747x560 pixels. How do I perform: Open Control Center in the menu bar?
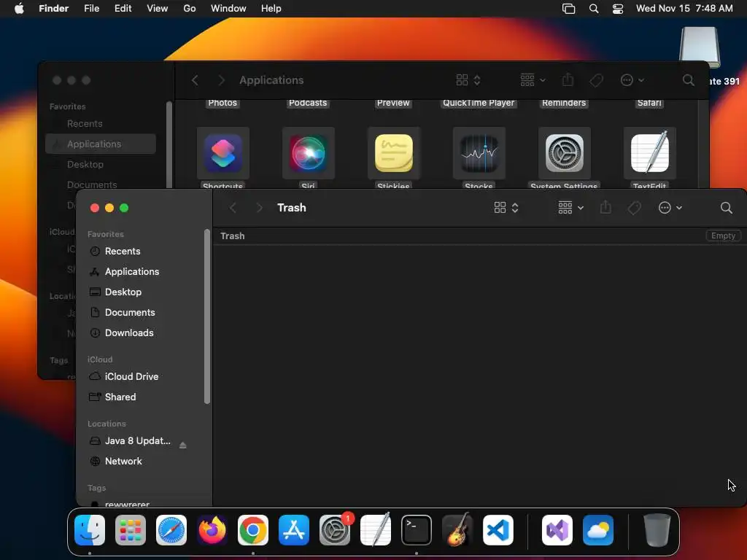618,9
